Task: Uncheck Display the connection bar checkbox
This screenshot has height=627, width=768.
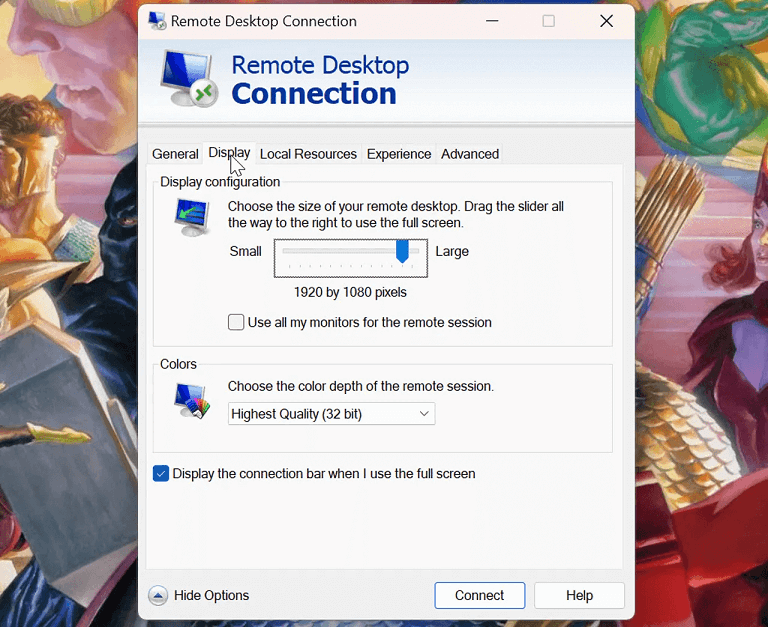Action: pyautogui.click(x=161, y=474)
